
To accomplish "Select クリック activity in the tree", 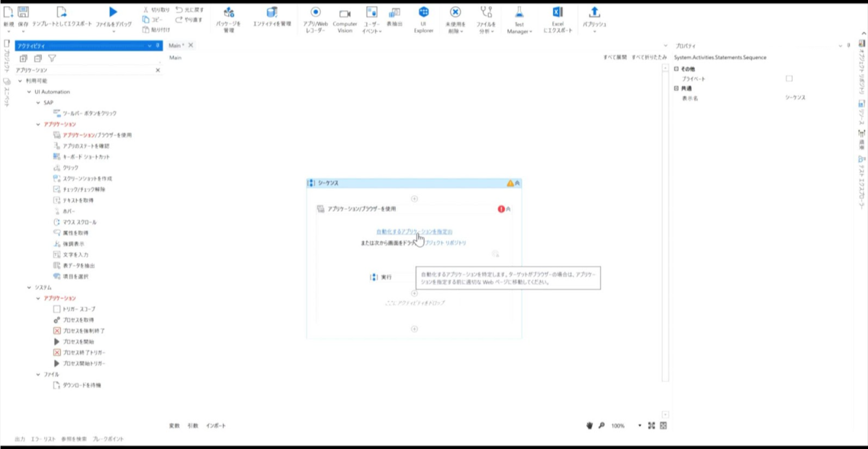I will point(70,168).
